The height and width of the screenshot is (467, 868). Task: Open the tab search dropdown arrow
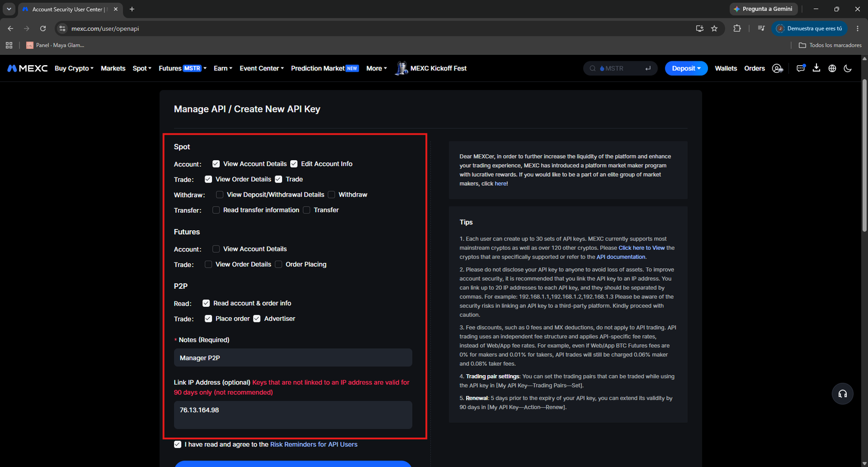click(x=9, y=9)
